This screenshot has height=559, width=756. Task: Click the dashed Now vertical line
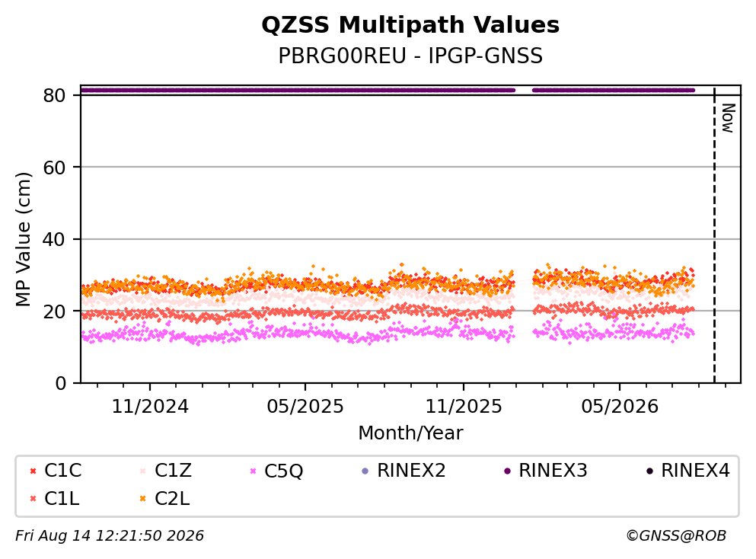coord(714,234)
